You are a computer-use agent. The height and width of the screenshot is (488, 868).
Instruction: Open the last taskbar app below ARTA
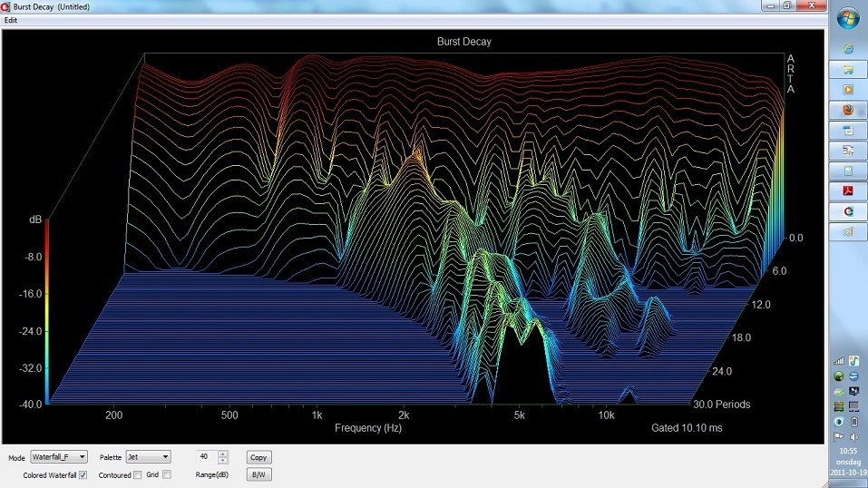848,232
